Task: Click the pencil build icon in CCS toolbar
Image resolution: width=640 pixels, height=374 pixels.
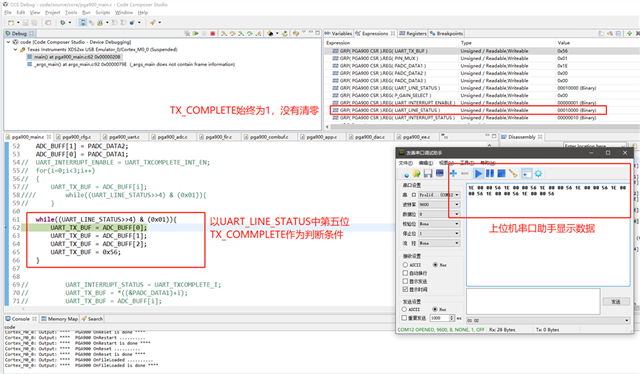Action: pos(152,22)
